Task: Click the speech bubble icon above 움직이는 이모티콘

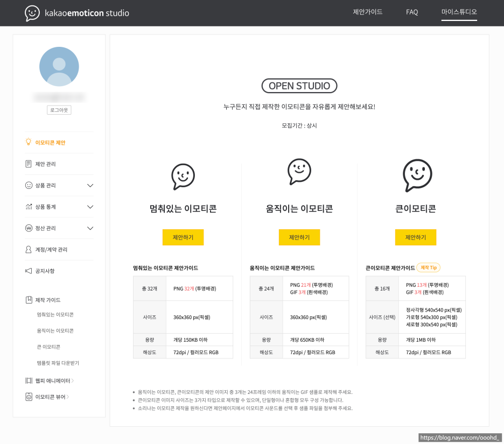Action: point(299,171)
